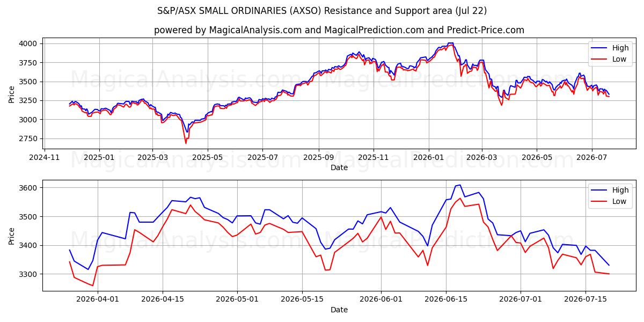Click the top chart's 'Date' x-axis label

(x=339, y=167)
